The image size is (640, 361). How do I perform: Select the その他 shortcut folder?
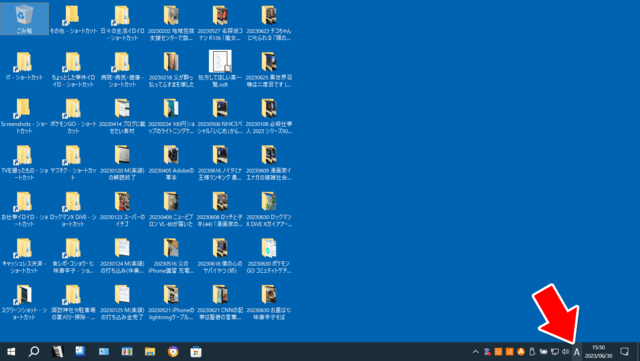73,19
